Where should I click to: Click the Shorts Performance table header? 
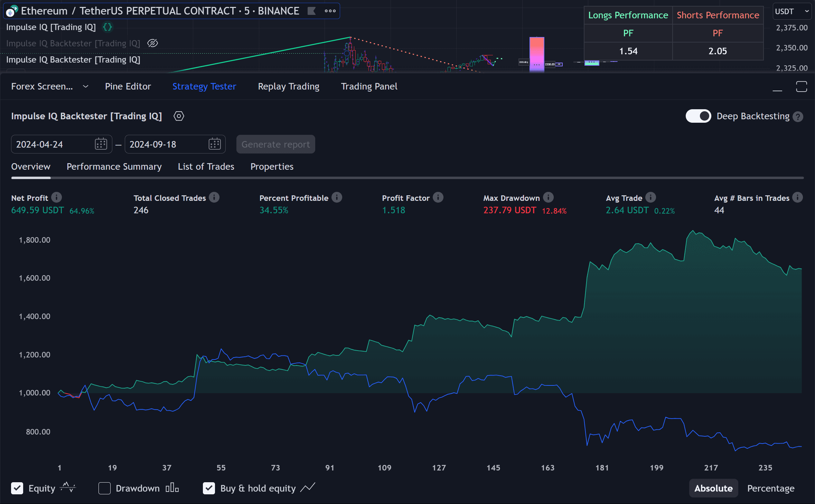[718, 15]
